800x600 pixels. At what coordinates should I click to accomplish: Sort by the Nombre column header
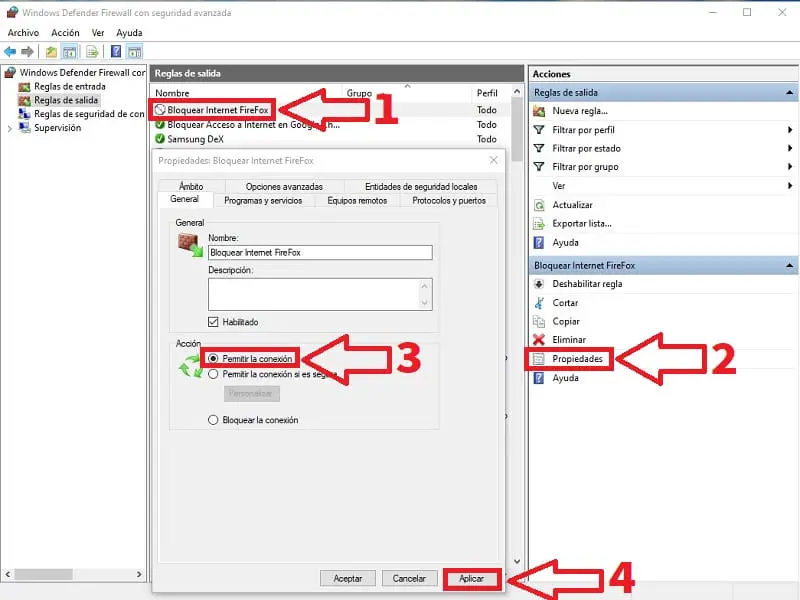click(x=172, y=93)
